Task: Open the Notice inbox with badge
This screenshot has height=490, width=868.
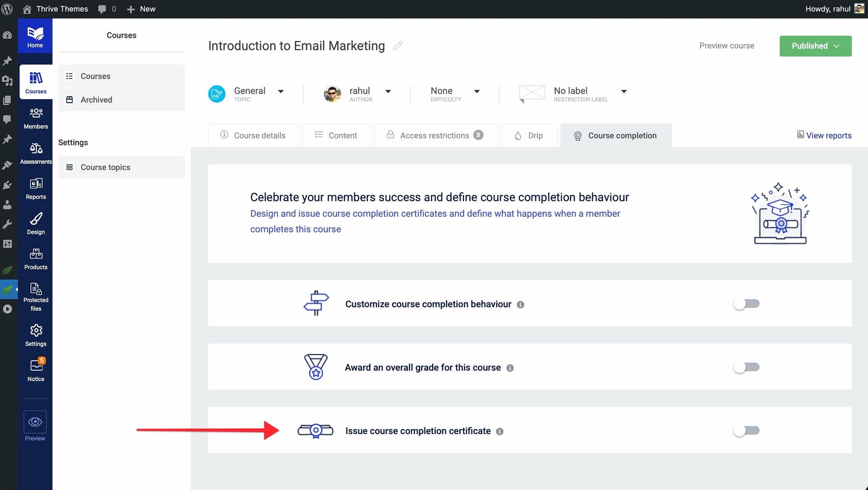Action: coord(35,370)
